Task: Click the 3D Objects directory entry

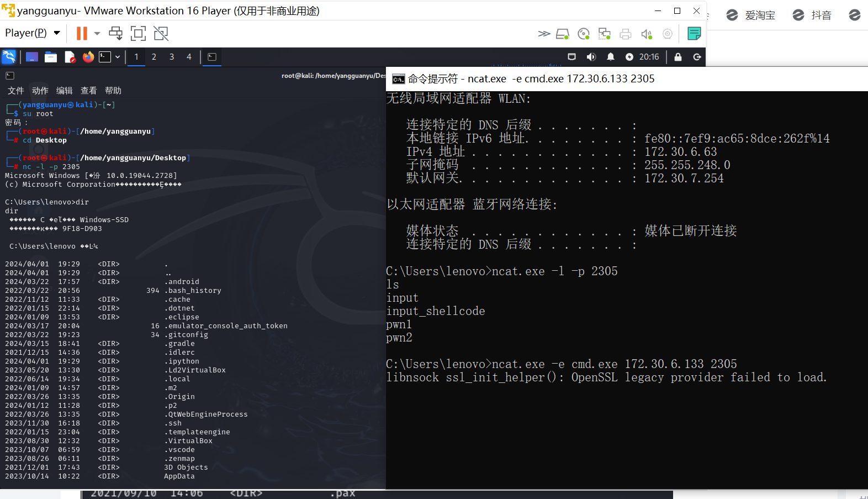Action: click(x=186, y=468)
